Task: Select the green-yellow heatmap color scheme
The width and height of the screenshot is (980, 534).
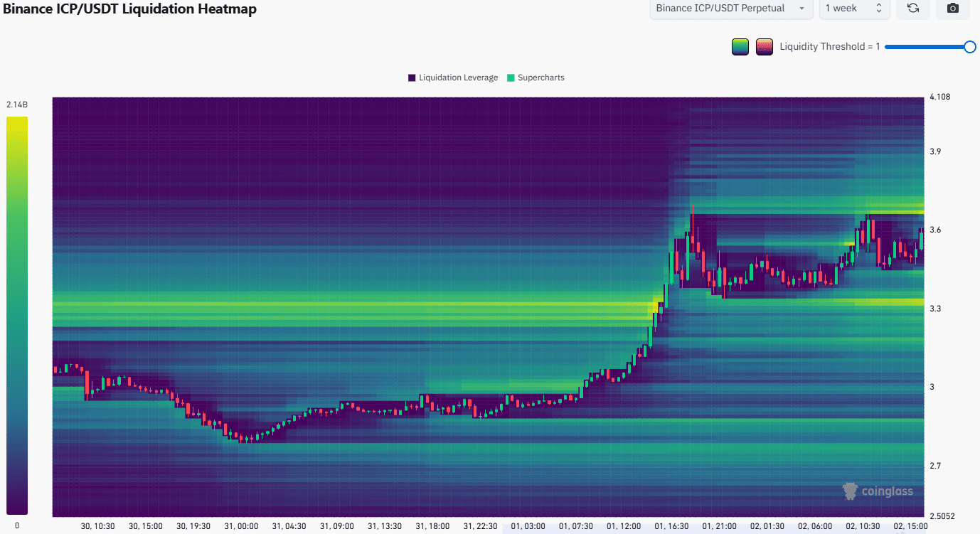Action: click(x=740, y=47)
